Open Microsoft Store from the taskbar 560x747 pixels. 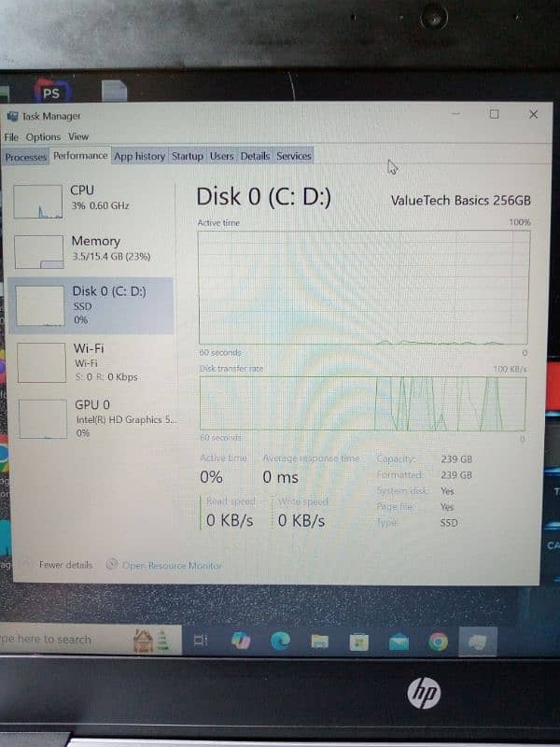pos(359,641)
